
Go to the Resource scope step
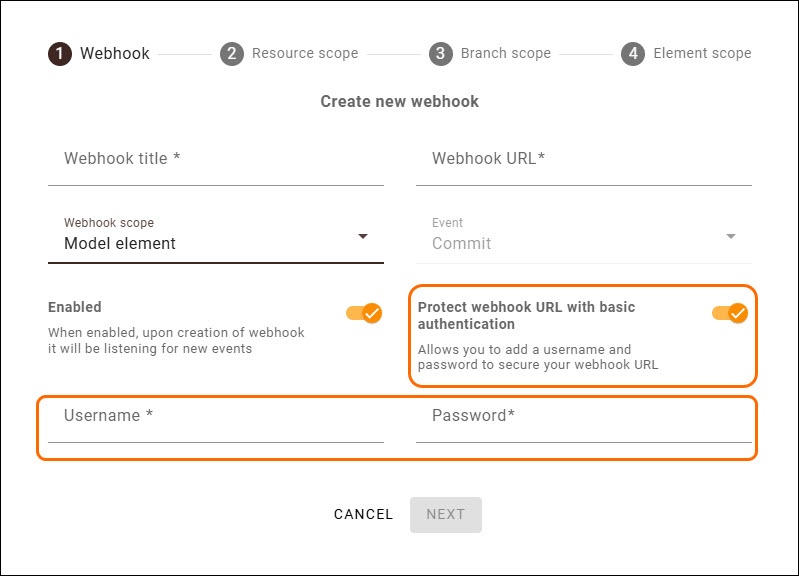click(304, 53)
